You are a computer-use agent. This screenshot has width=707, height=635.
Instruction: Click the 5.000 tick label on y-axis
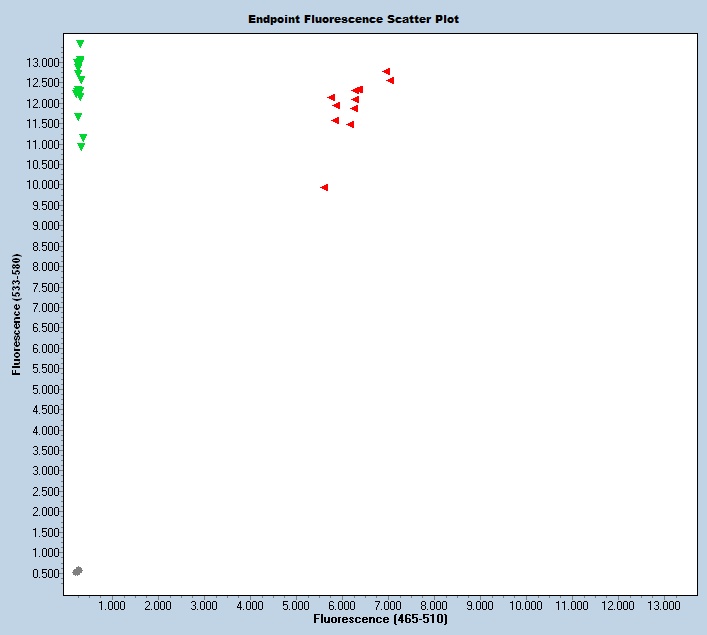coord(45,389)
